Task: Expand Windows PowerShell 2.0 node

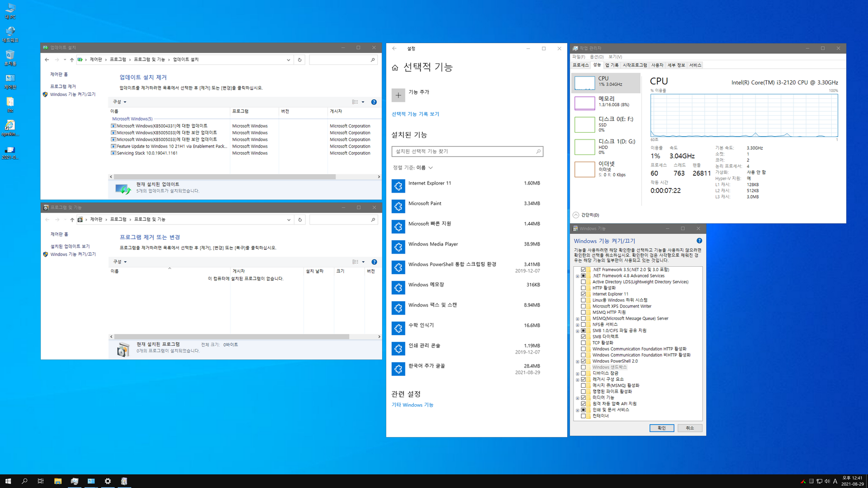Action: 577,361
